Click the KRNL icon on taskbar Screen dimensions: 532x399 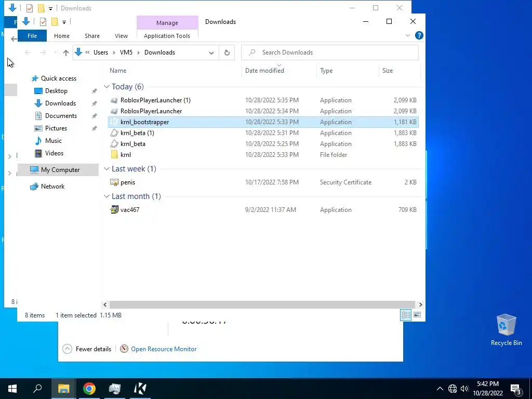140,389
